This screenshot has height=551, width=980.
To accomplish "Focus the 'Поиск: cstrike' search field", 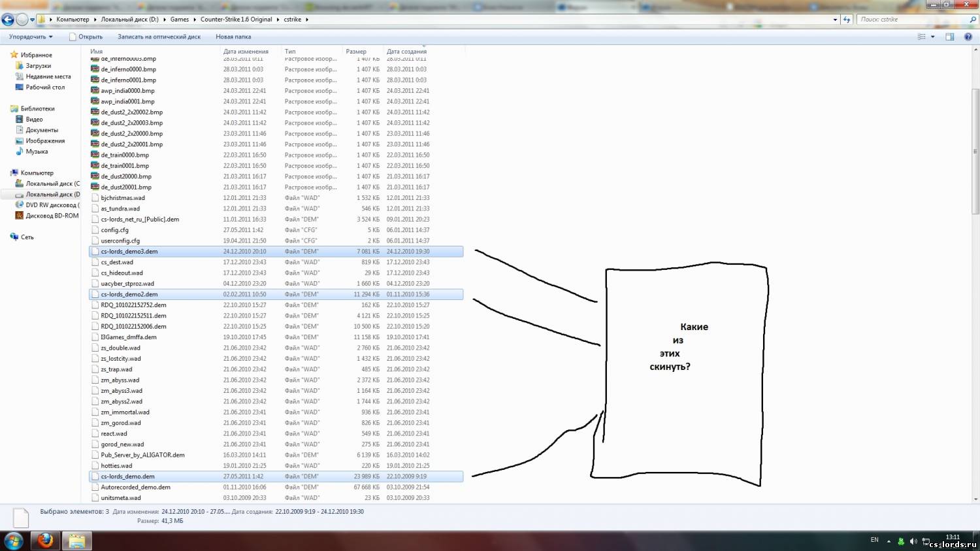I will [912, 20].
